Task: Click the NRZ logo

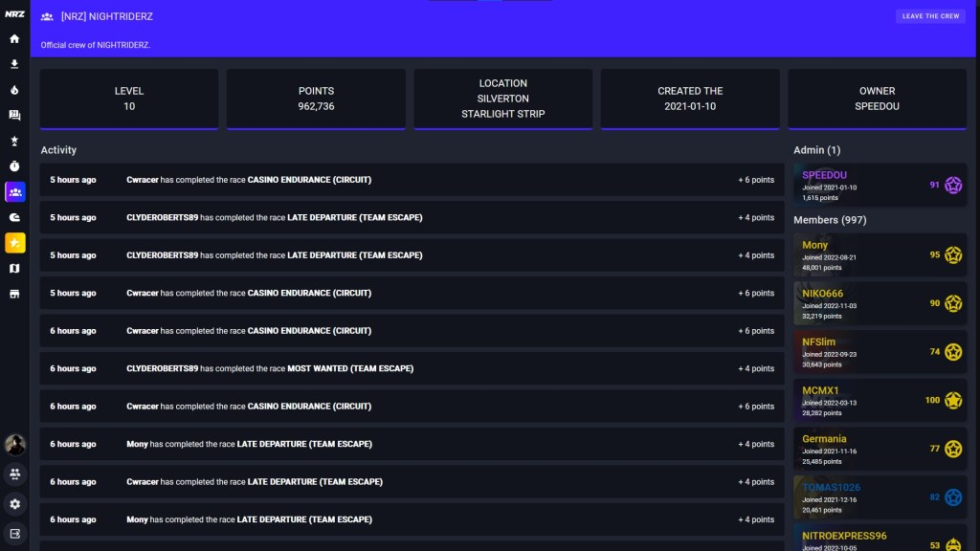Action: click(x=14, y=14)
